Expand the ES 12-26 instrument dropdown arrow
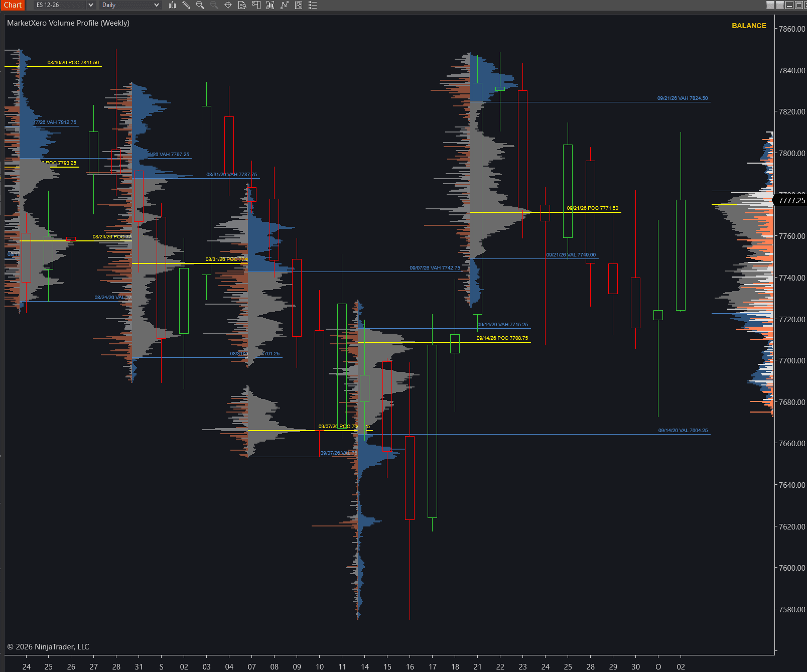The width and height of the screenshot is (807, 672). [x=91, y=5]
